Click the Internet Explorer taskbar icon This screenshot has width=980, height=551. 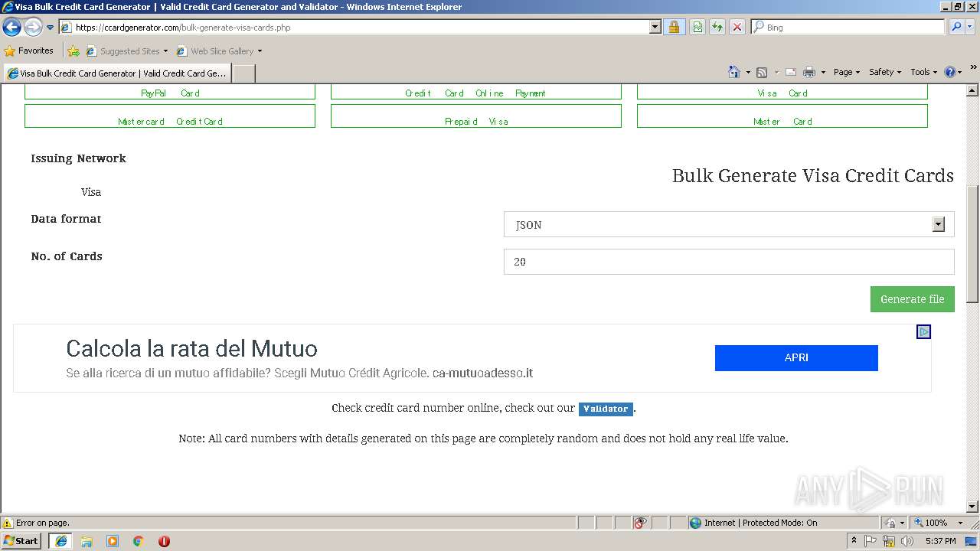click(x=61, y=541)
